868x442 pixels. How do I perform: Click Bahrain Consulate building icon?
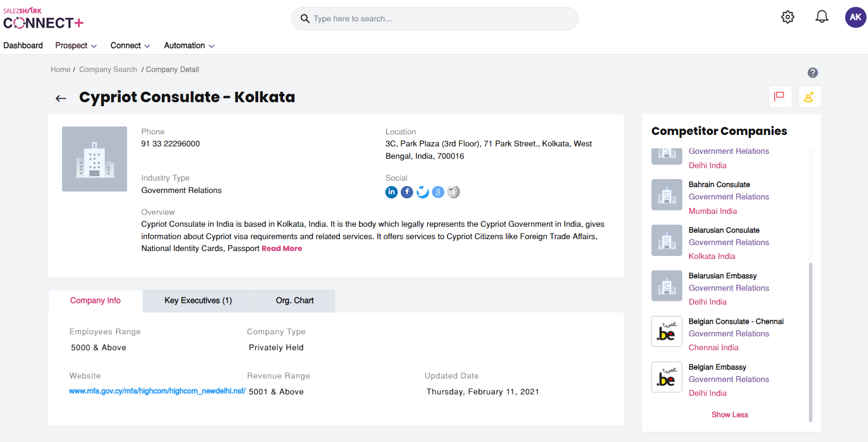[667, 194]
